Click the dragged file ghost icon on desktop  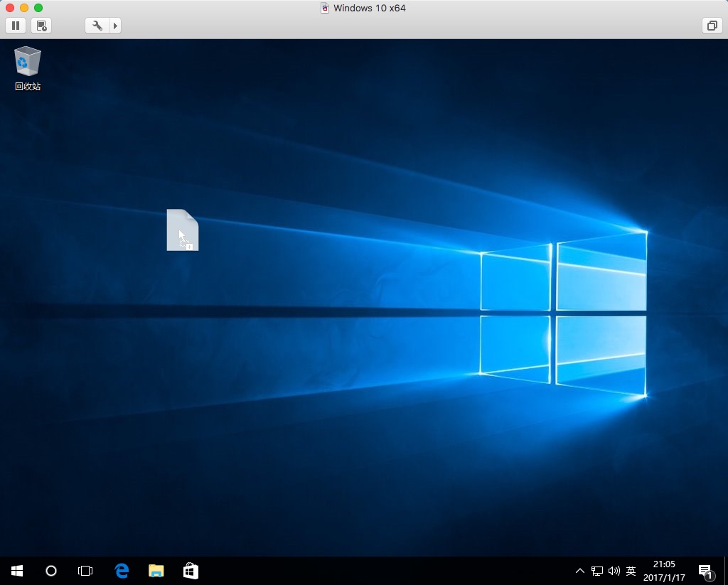pyautogui.click(x=183, y=230)
